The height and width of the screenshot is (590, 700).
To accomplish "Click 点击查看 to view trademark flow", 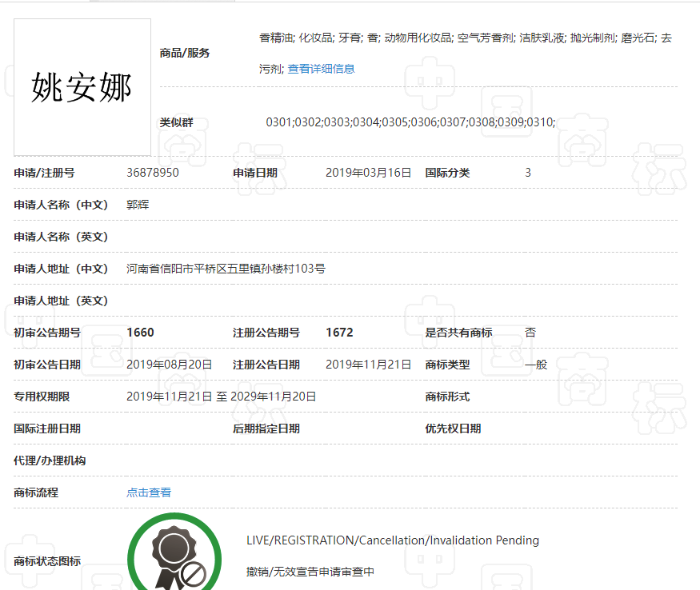I will (x=149, y=492).
